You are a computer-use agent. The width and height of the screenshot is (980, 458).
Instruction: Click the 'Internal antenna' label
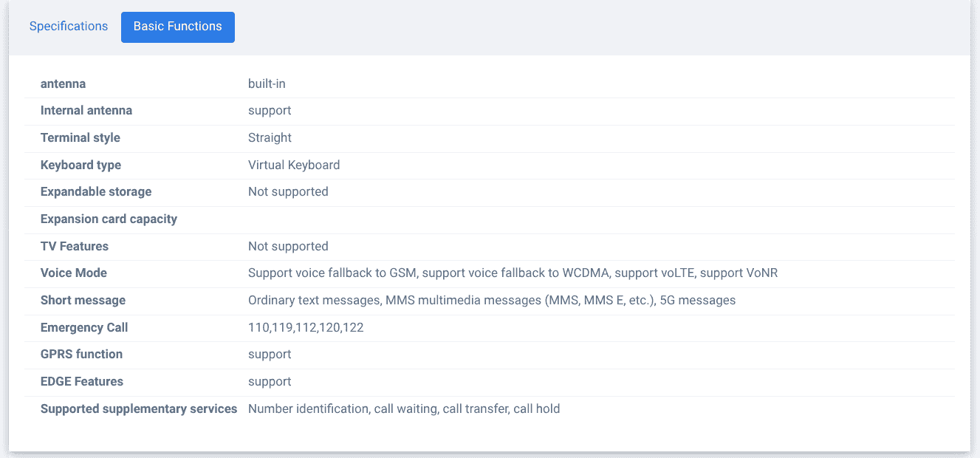pyautogui.click(x=86, y=111)
